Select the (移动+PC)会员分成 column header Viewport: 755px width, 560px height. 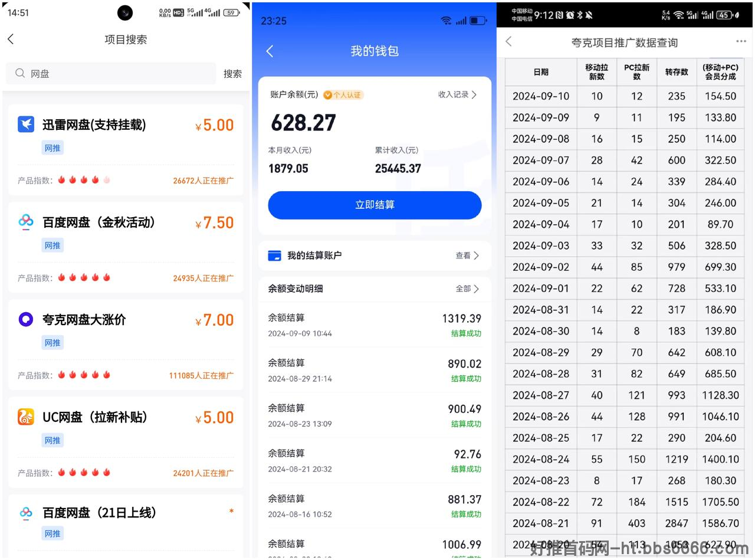(x=720, y=72)
